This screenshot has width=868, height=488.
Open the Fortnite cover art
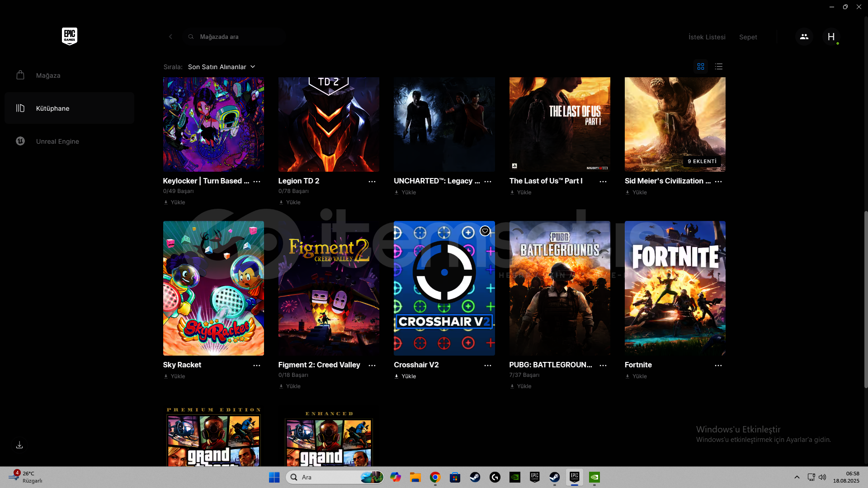(675, 288)
